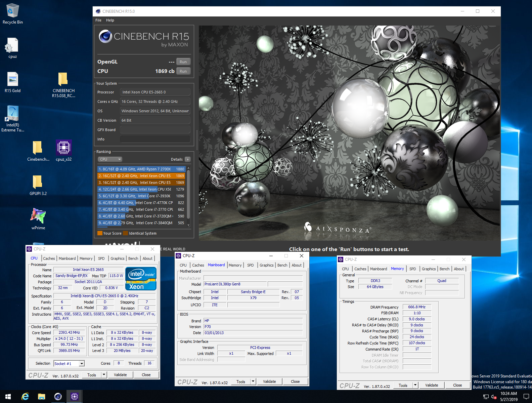Click the Details arrow in Ranking panel
The image size is (532, 403).
click(188, 159)
